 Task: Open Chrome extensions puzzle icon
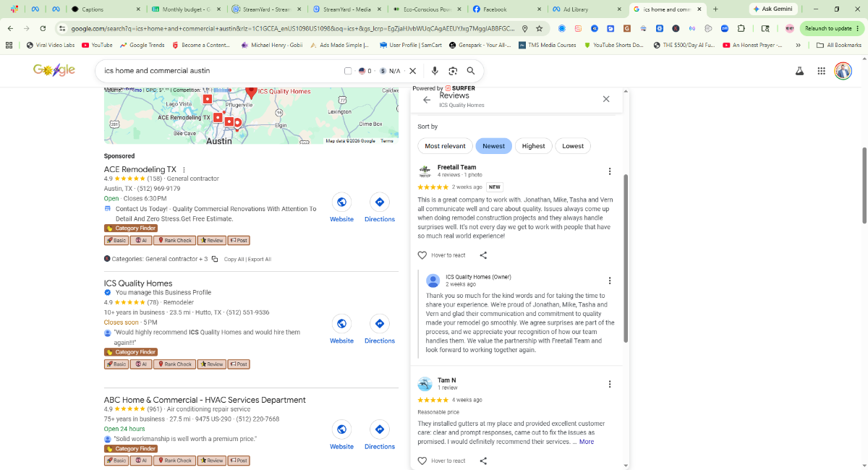tap(741, 28)
